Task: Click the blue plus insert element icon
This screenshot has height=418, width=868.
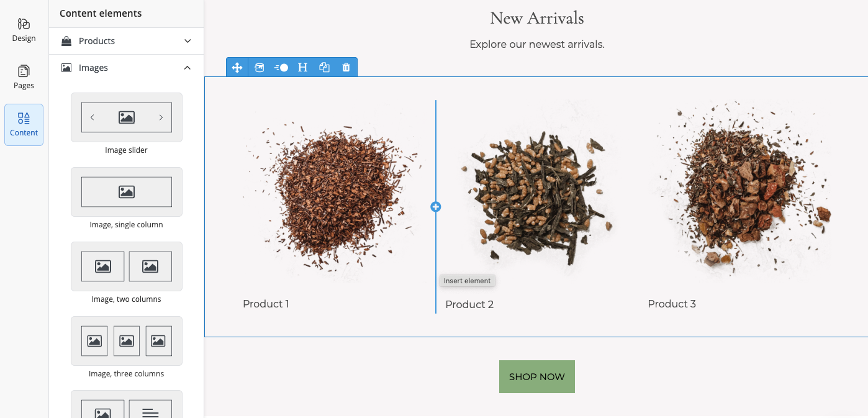Action: (x=436, y=207)
